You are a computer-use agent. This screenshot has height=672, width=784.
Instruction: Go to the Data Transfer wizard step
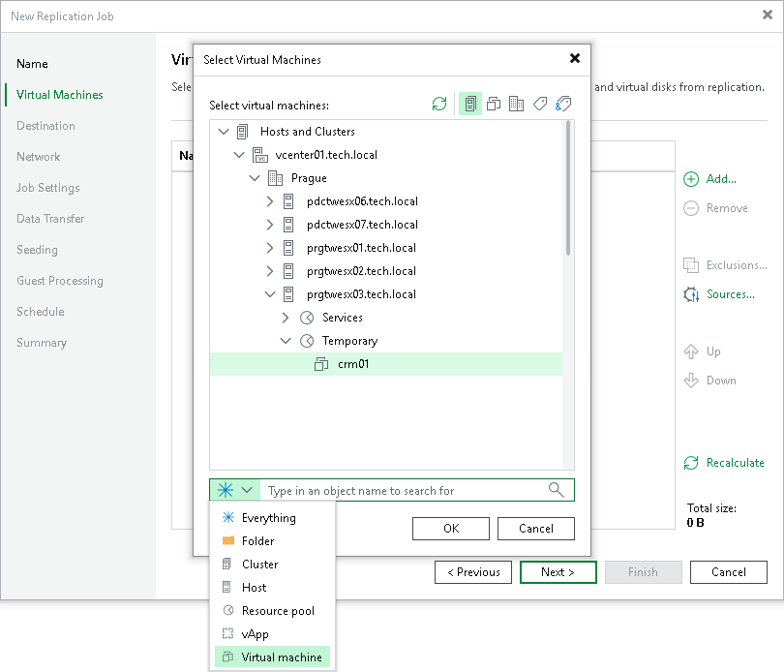tap(50, 219)
